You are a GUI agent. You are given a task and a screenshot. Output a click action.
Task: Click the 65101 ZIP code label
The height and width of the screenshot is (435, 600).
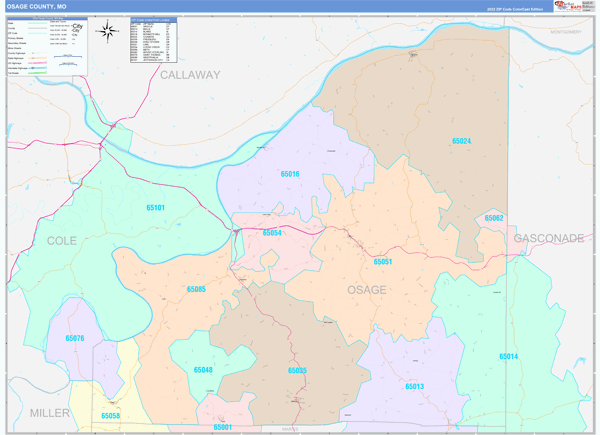tap(156, 207)
